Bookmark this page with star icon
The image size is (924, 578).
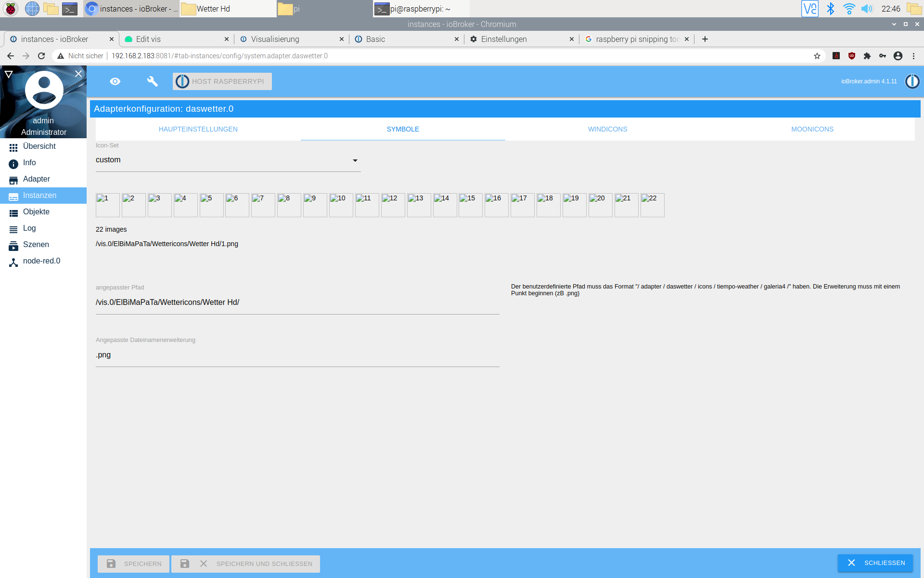coord(817,56)
